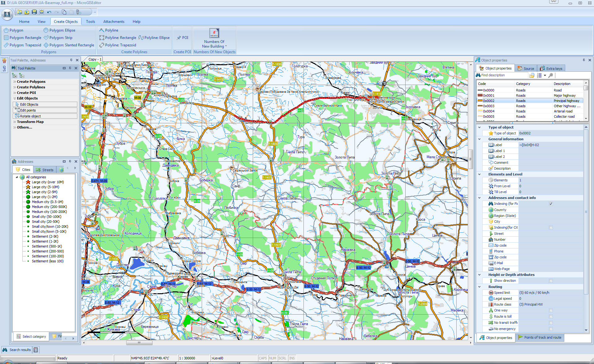
Task: Toggle the Indexing (for Find) checkbox
Action: click(x=551, y=204)
